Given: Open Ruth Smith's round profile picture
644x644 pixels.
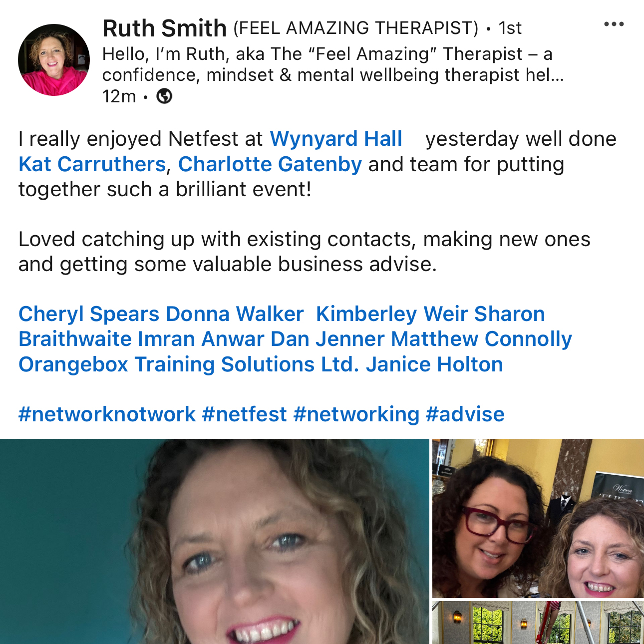Looking at the screenshot, I should [54, 60].
